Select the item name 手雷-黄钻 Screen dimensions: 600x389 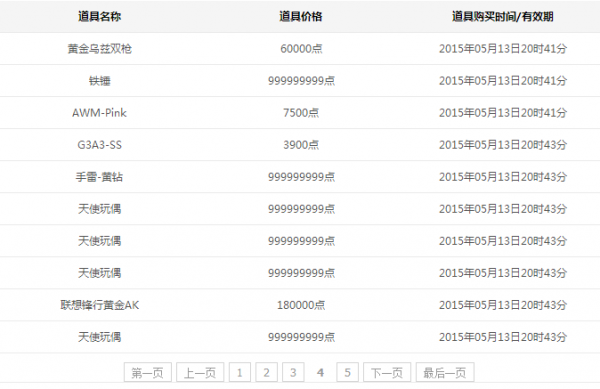pyautogui.click(x=99, y=177)
